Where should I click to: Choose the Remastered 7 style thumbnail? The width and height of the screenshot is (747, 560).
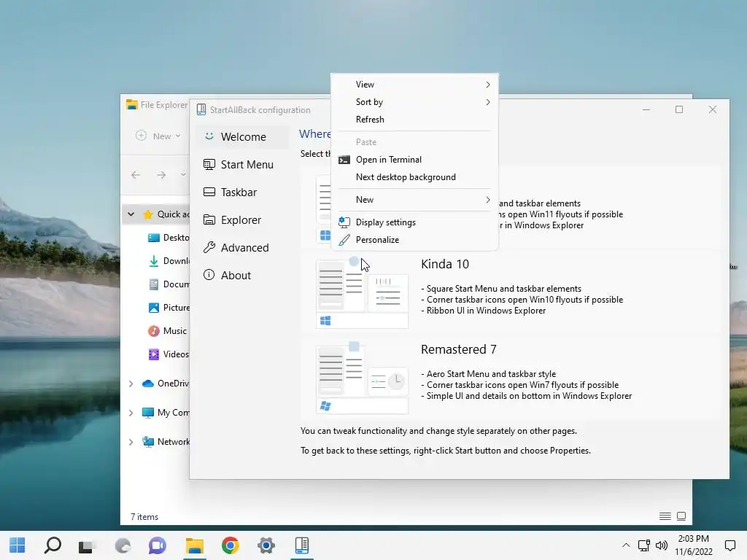362,378
